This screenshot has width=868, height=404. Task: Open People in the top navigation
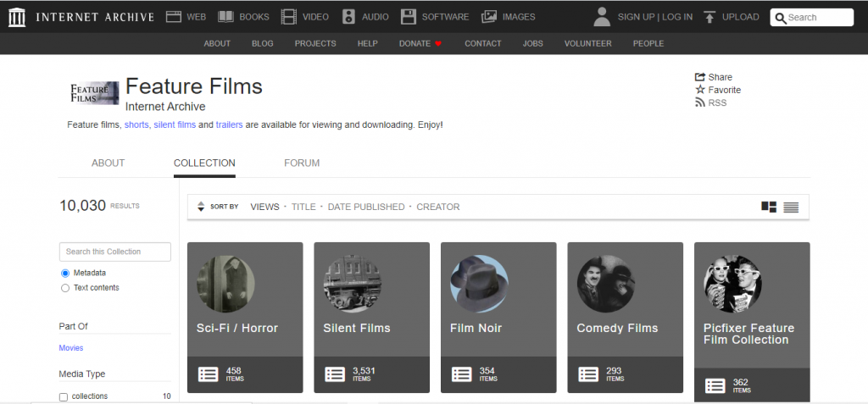tap(648, 44)
